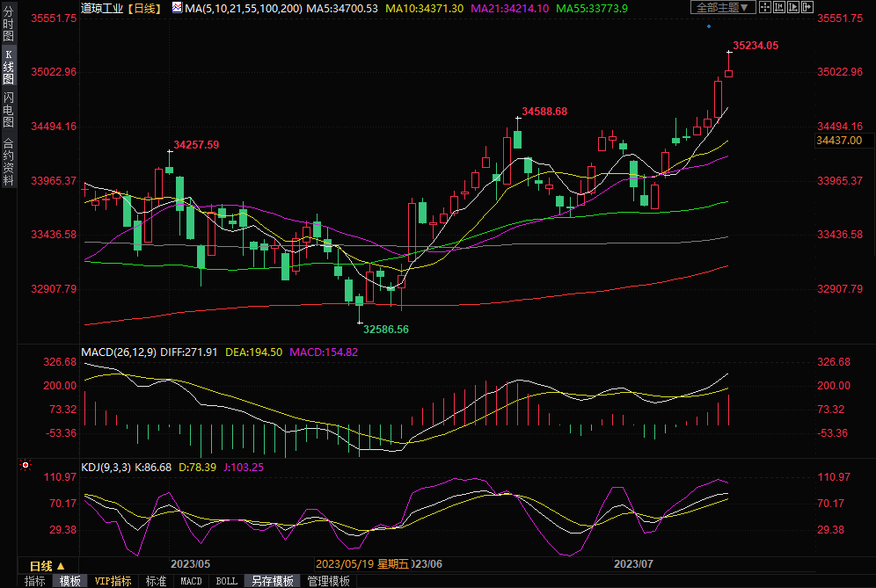Click the MA indicator icon beside MA(5,10,21,55,100,200)
Viewport: 876px width, 588px height.
177,8
